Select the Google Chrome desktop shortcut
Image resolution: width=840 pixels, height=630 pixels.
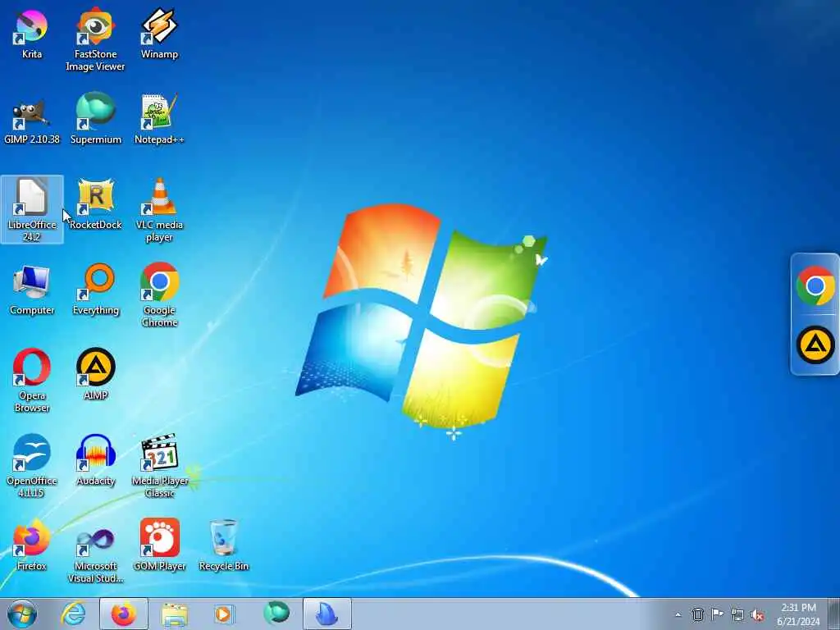click(x=159, y=294)
